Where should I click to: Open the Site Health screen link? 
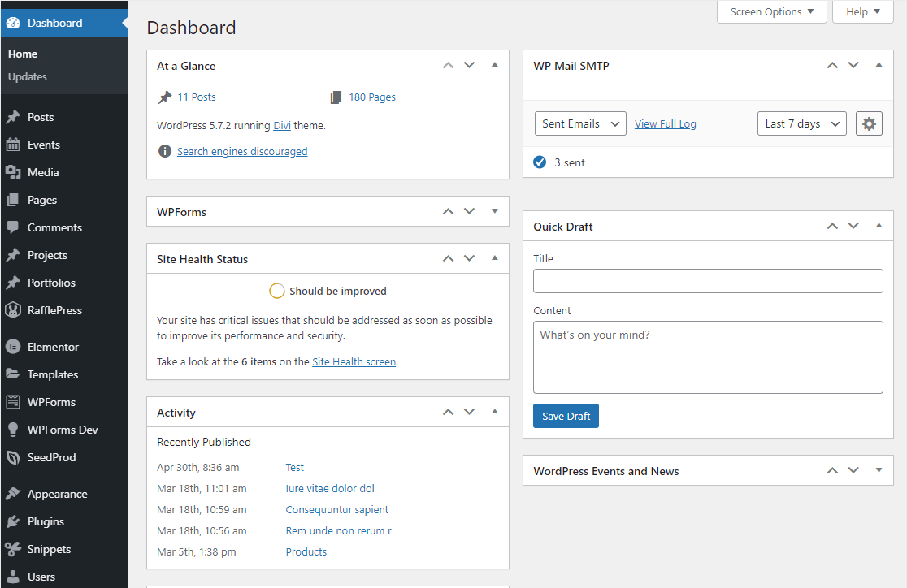coord(354,362)
